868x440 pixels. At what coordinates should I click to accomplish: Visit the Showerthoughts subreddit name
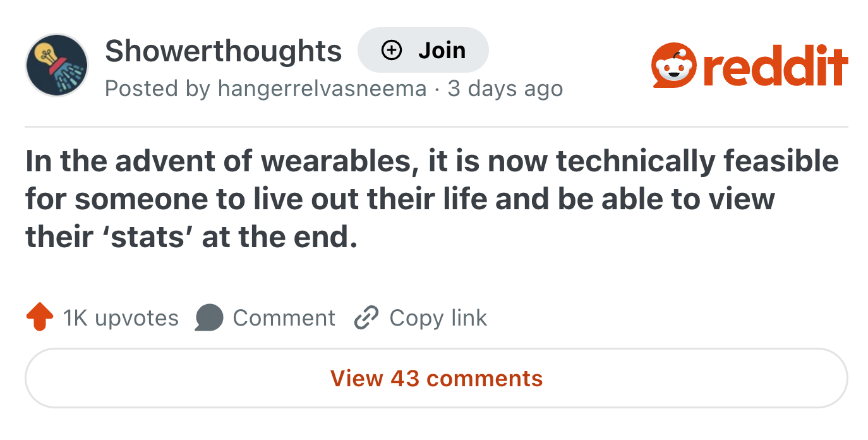click(x=224, y=51)
